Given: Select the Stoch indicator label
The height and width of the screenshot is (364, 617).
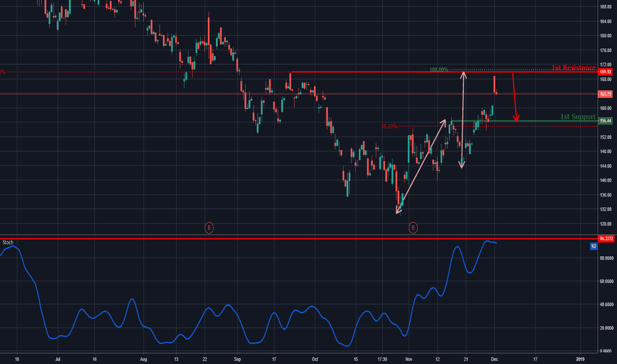Looking at the screenshot, I should point(8,242).
